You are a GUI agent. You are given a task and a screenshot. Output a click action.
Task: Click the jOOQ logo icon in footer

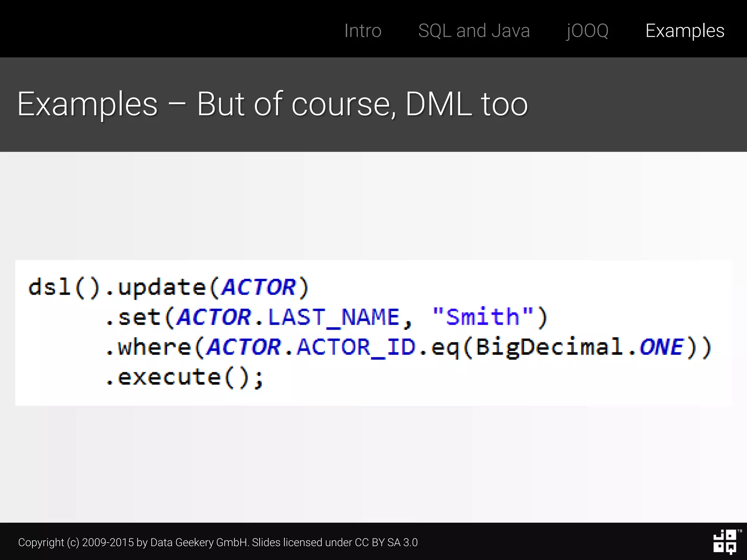[725, 542]
